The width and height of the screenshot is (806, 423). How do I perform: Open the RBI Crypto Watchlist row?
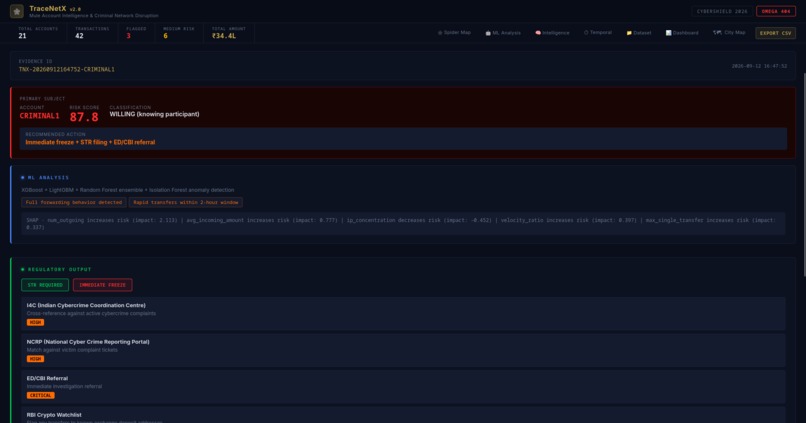coord(404,415)
